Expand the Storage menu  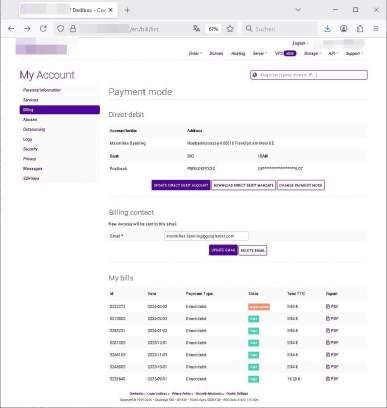pyautogui.click(x=312, y=53)
